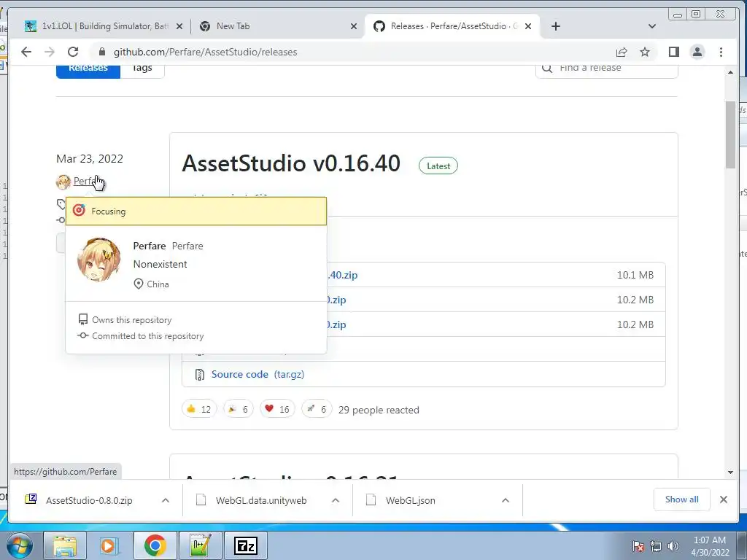Screen dimensions: 747x560
Task: Click the tar.gz file archive icon
Action: [x=200, y=375]
